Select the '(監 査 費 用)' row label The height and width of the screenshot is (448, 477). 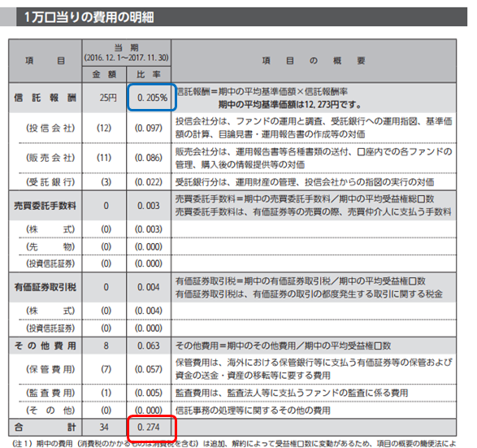(50, 394)
